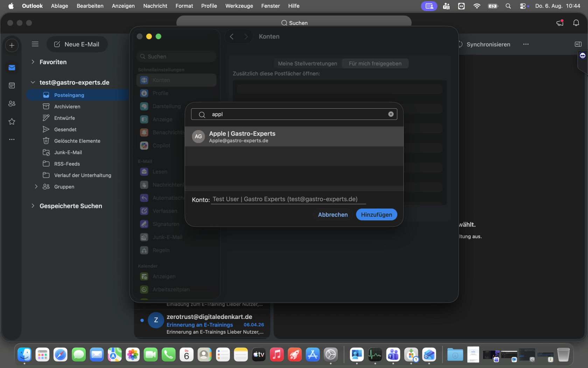Screen dimensions: 588x368
Task: Clear the search field with the X icon
Action: pos(391,114)
